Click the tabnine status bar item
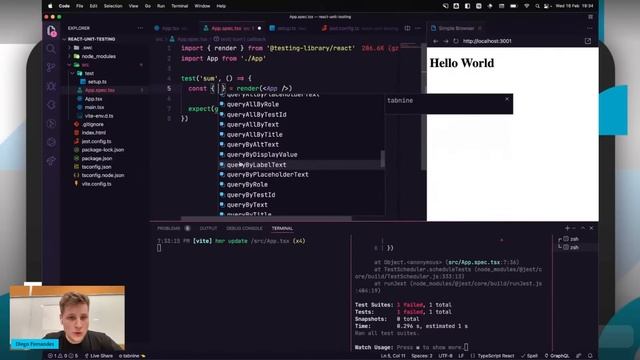Image resolution: width=640 pixels, height=360 pixels. tap(132, 356)
